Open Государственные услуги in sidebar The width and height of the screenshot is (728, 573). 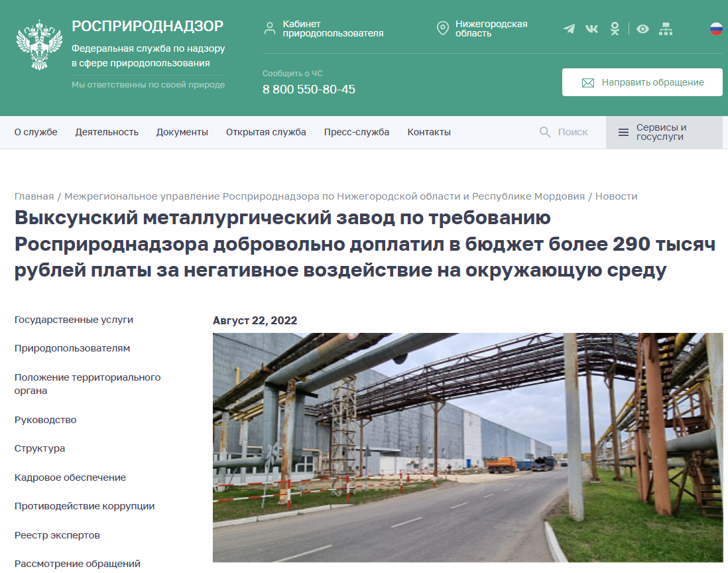tap(74, 320)
